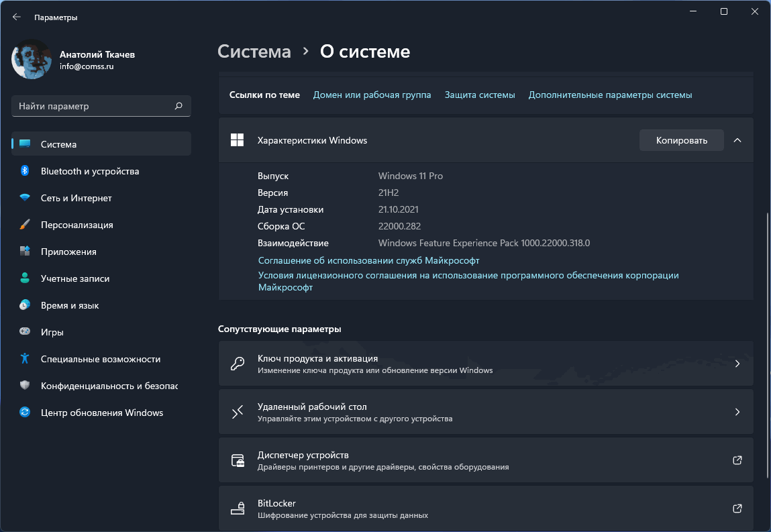Click the Игры gamepad icon

(x=25, y=332)
